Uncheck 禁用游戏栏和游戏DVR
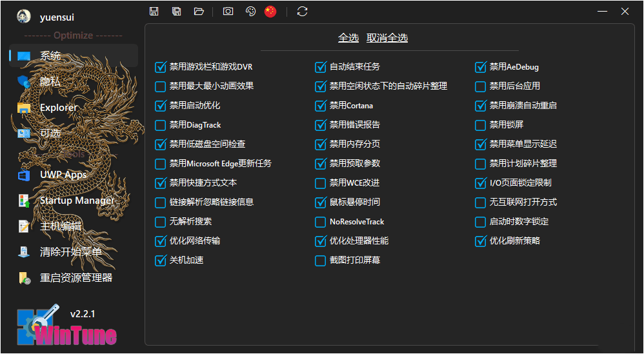644x354 pixels. (160, 67)
